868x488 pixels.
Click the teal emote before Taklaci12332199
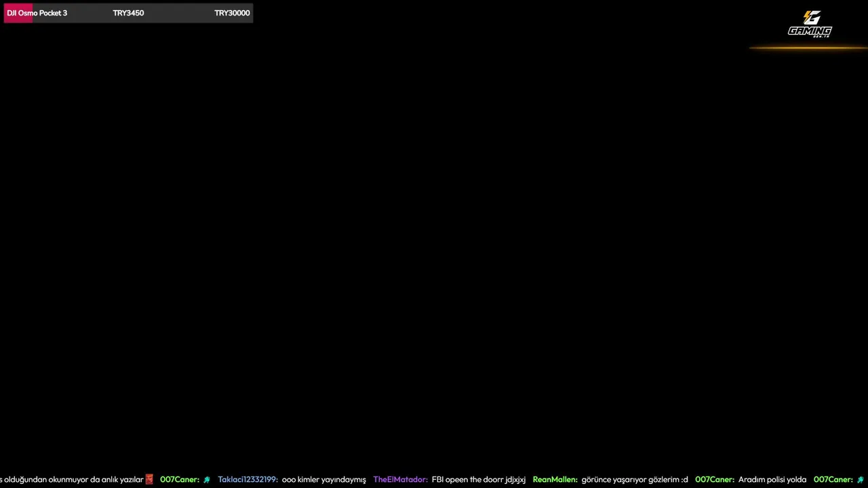coord(207,479)
